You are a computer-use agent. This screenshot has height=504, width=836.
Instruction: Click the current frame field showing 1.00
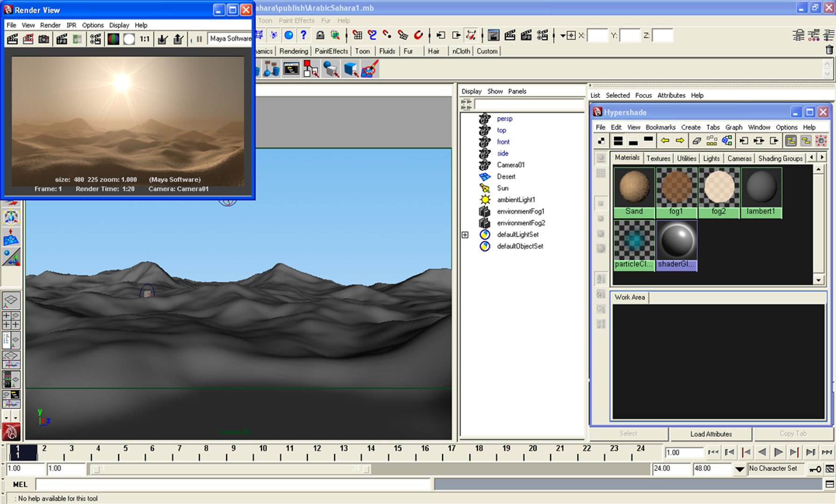pyautogui.click(x=684, y=452)
